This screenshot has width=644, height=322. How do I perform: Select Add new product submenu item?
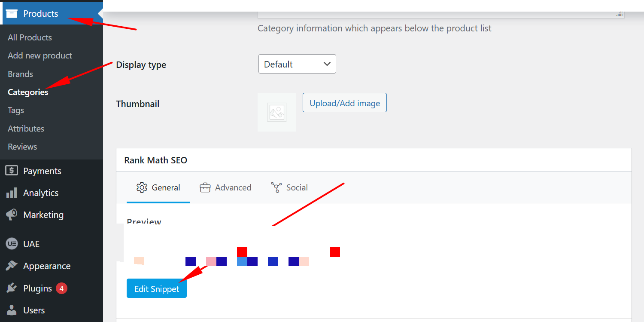point(40,55)
